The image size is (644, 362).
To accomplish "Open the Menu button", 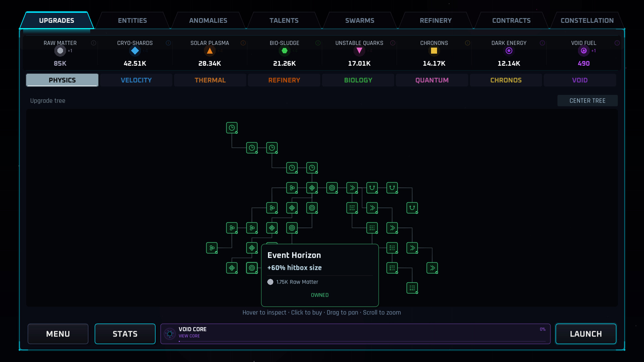I will point(58,334).
